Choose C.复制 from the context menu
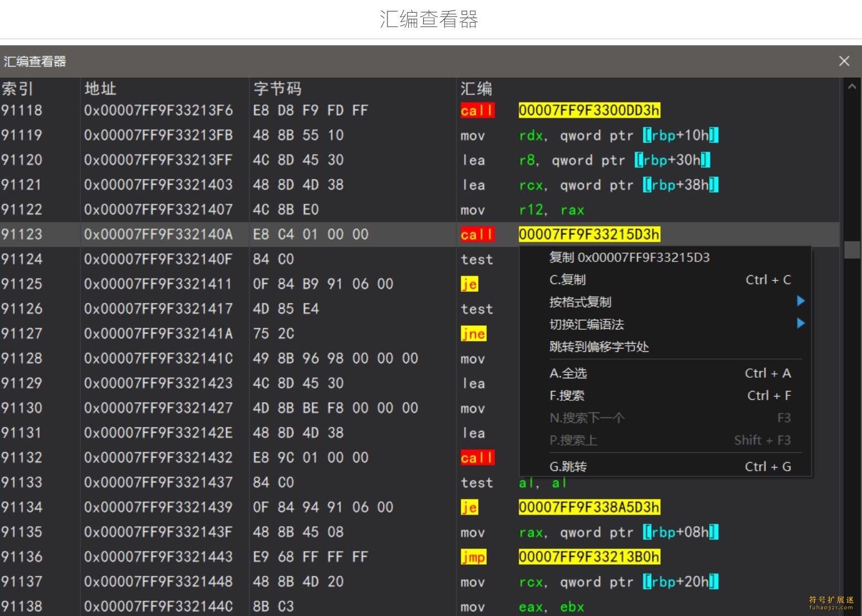 click(568, 280)
